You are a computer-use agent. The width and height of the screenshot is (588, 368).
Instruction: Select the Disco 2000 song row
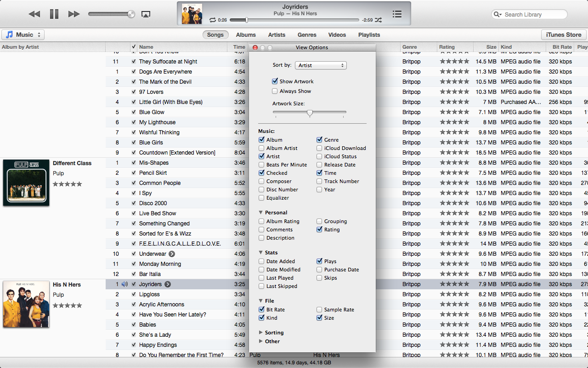coord(347,203)
